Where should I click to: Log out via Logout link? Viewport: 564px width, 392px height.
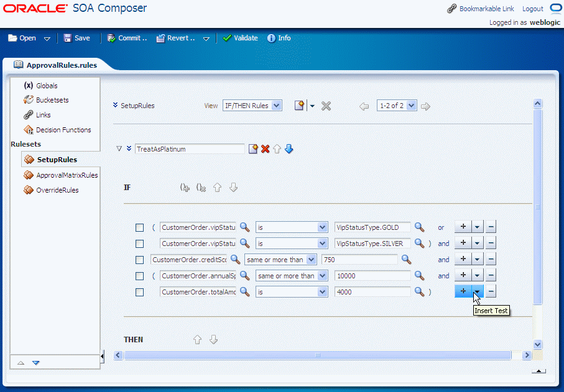click(x=533, y=9)
